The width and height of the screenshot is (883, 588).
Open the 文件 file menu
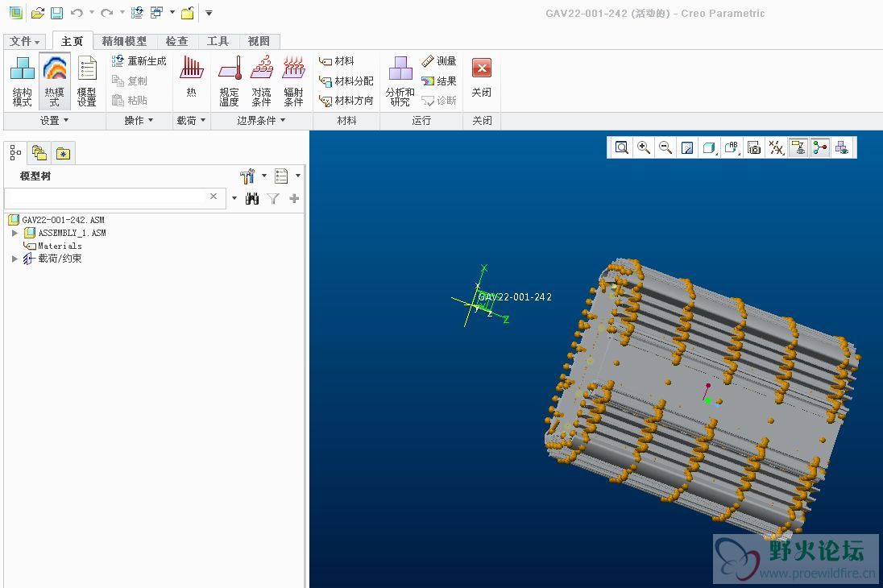[25, 41]
